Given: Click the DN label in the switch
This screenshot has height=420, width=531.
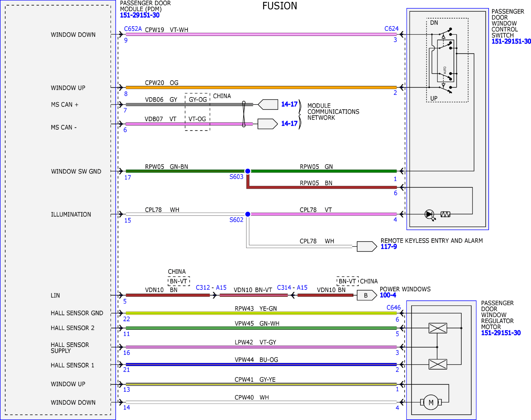Looking at the screenshot, I should [x=434, y=23].
